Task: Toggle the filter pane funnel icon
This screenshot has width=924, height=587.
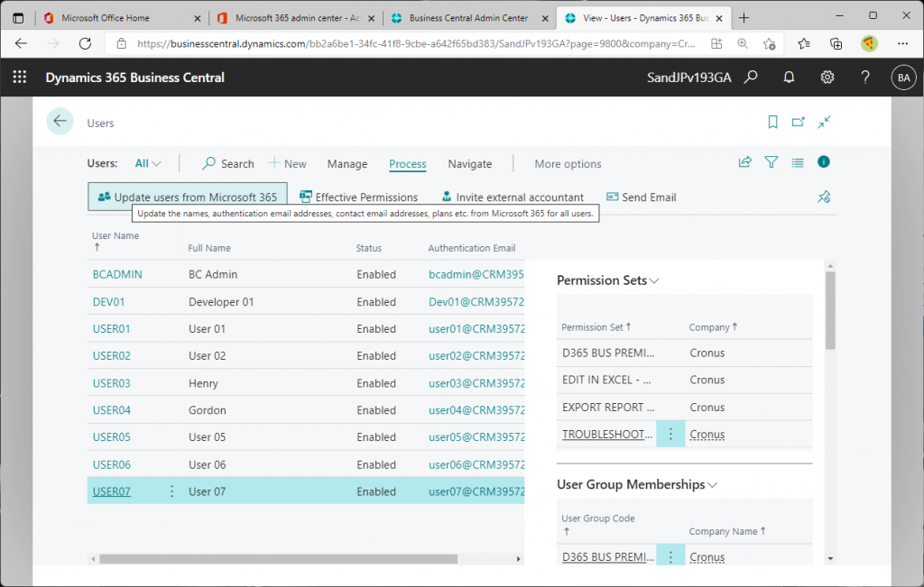Action: (771, 162)
